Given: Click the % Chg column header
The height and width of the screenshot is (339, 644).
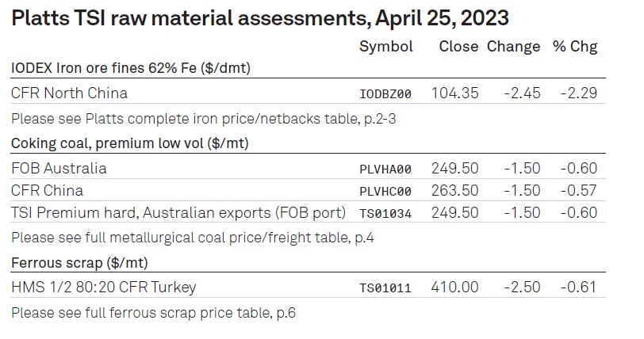Looking at the screenshot, I should pos(575,47).
